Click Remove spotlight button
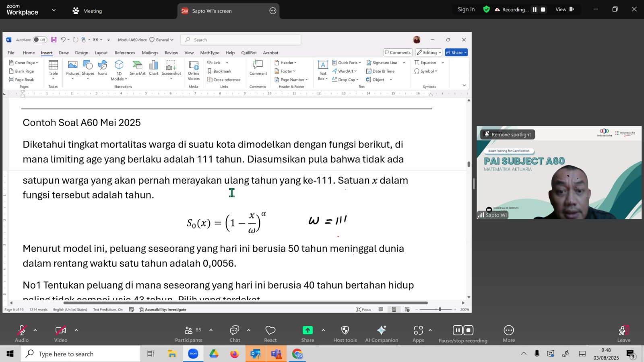This screenshot has width=644, height=362. click(x=508, y=134)
